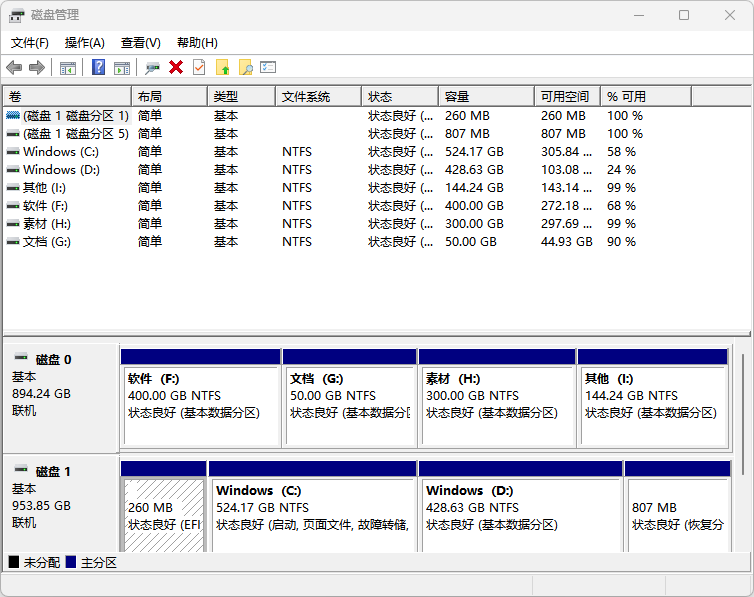The width and height of the screenshot is (754, 597).
Task: Show or hide the action pane icon
Action: 122,68
